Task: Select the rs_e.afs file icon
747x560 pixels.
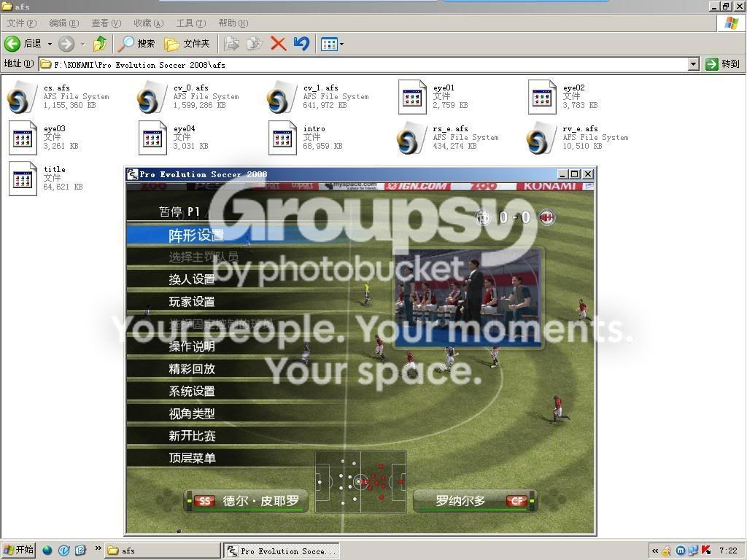Action: [411, 138]
